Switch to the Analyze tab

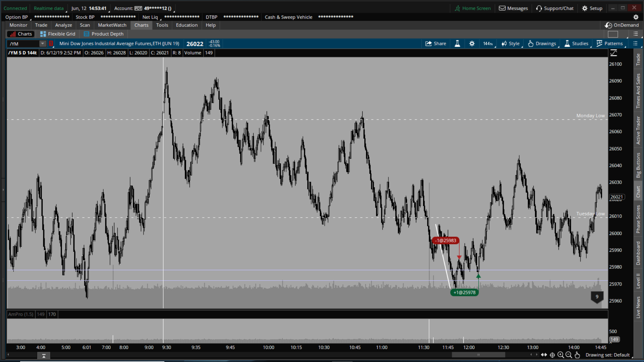click(64, 25)
